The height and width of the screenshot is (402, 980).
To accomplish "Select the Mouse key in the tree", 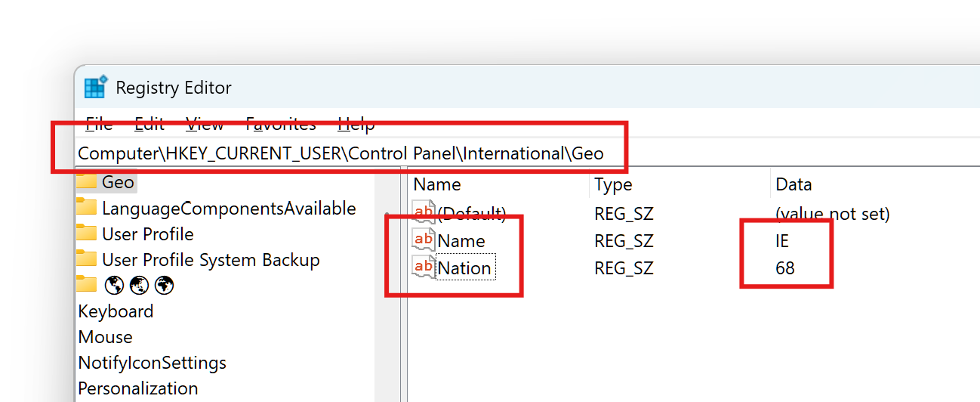I will [x=105, y=337].
